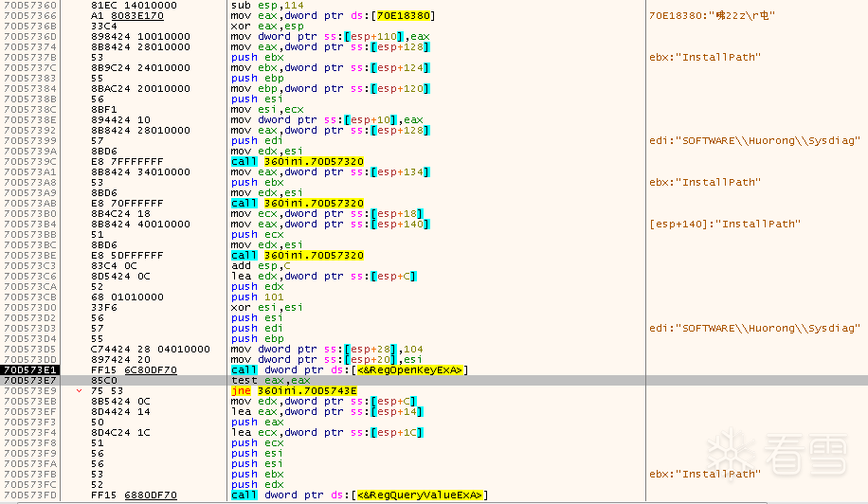Click the 70E18380 string comment

click(712, 16)
